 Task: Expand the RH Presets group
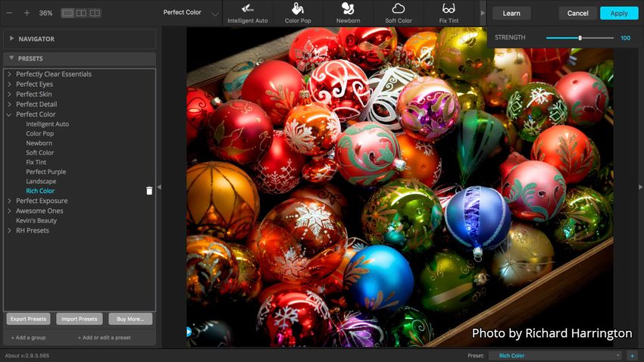[x=9, y=231]
